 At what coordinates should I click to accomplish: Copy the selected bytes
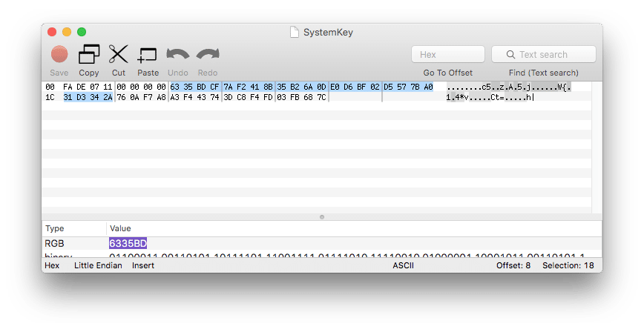click(89, 54)
